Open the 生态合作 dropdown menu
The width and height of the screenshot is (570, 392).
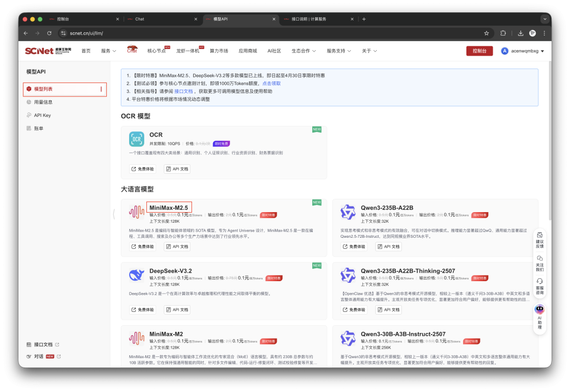pos(302,51)
